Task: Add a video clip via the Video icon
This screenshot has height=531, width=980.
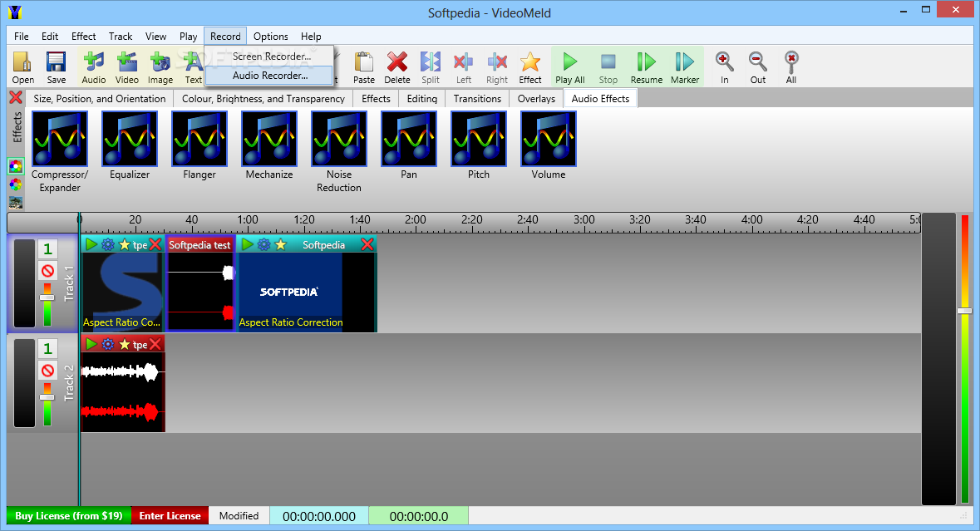Action: coord(127,67)
